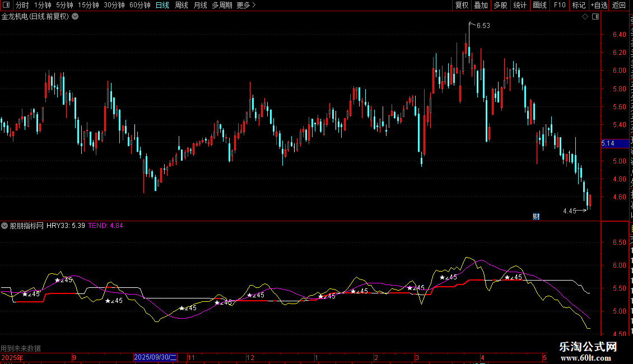Open the 多股 multi-stock view
The width and height of the screenshot is (633, 364).
pyautogui.click(x=500, y=5)
